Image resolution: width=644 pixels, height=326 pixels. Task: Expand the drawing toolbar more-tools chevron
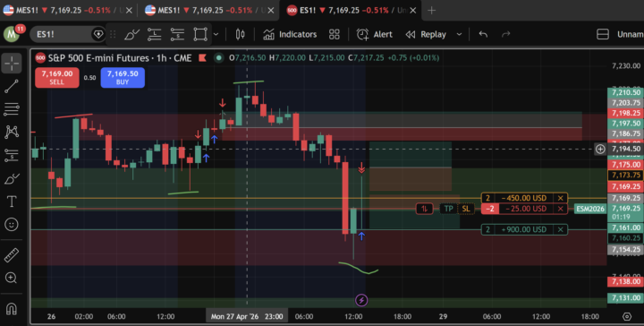tap(216, 35)
